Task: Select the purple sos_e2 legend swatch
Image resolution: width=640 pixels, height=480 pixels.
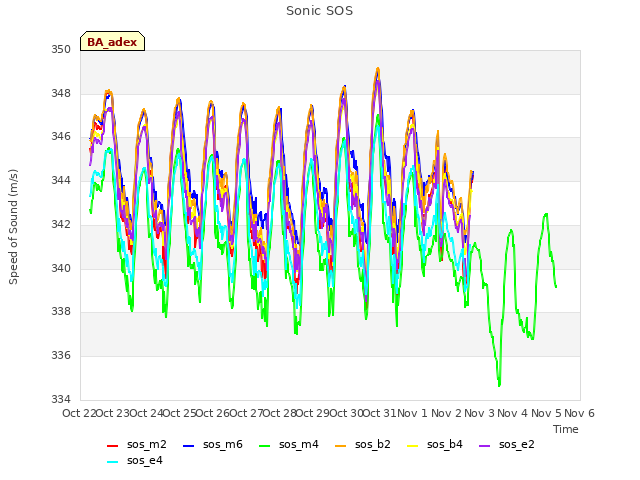Action: pos(484,446)
